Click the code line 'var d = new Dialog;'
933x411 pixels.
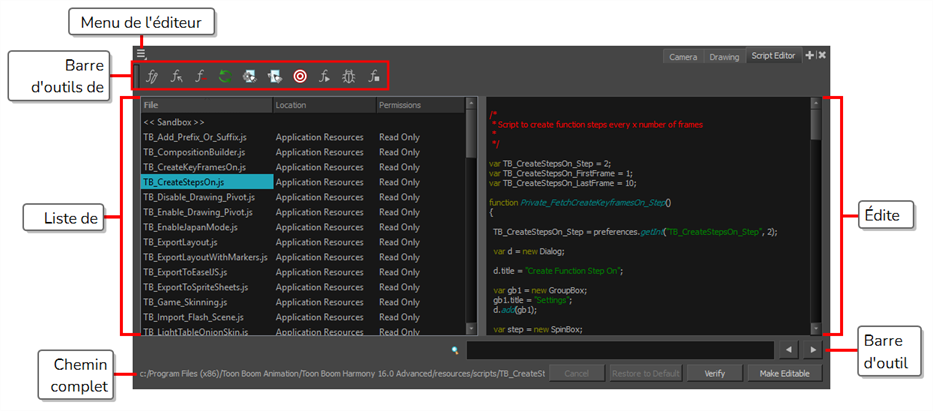tap(529, 251)
